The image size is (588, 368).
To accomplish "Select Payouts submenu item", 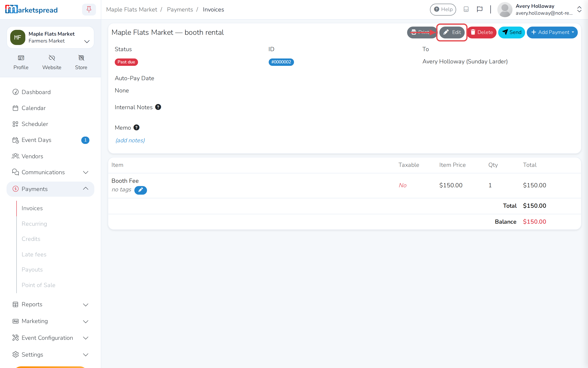I will (32, 270).
